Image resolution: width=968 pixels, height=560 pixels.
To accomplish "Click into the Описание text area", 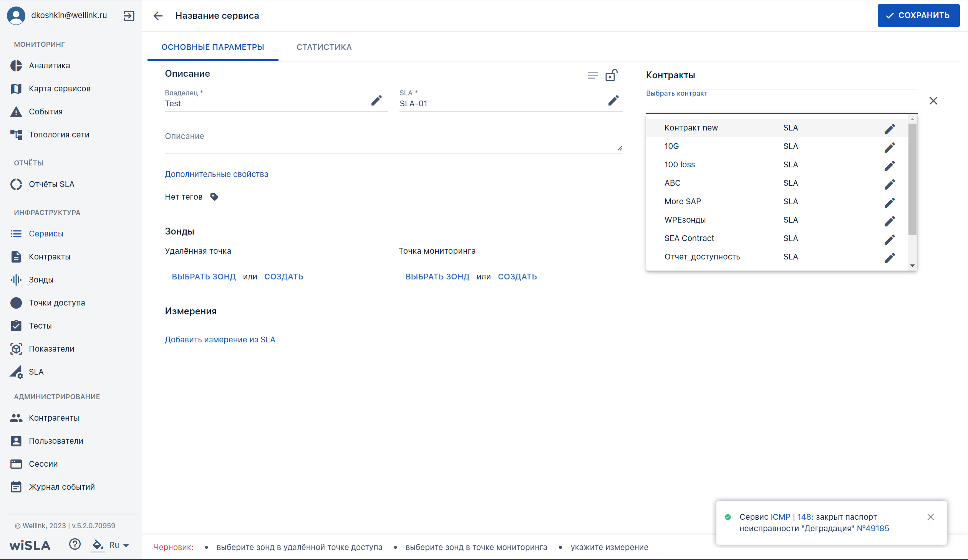I will point(393,140).
